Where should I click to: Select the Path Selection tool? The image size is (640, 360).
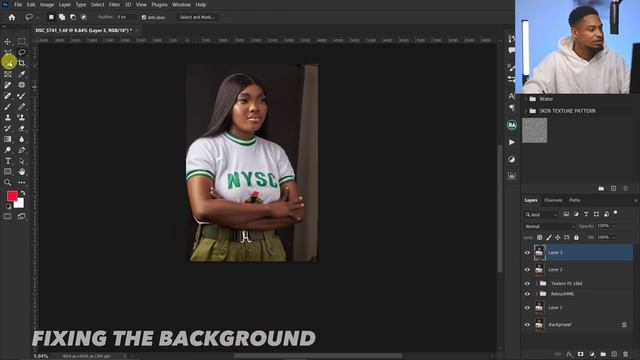[x=22, y=161]
